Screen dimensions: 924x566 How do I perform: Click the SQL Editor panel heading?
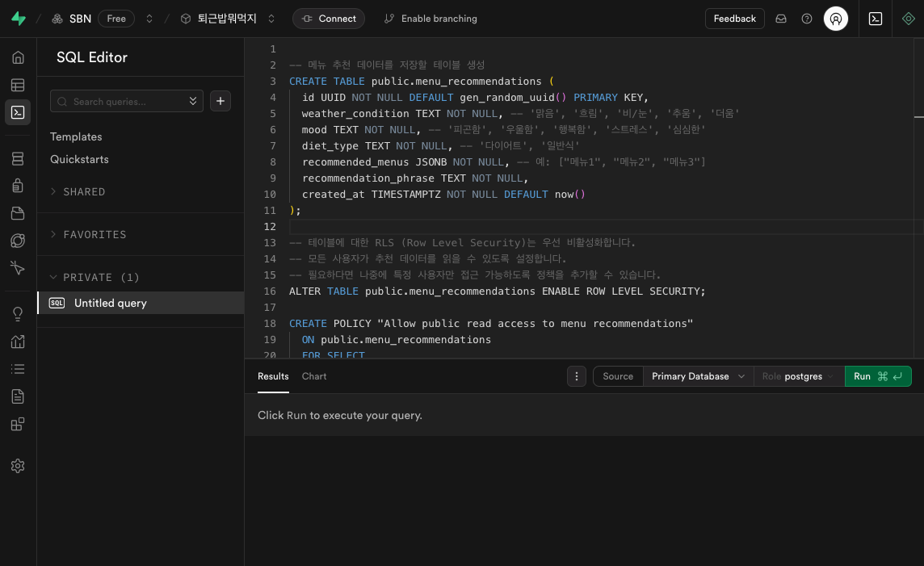click(x=92, y=57)
